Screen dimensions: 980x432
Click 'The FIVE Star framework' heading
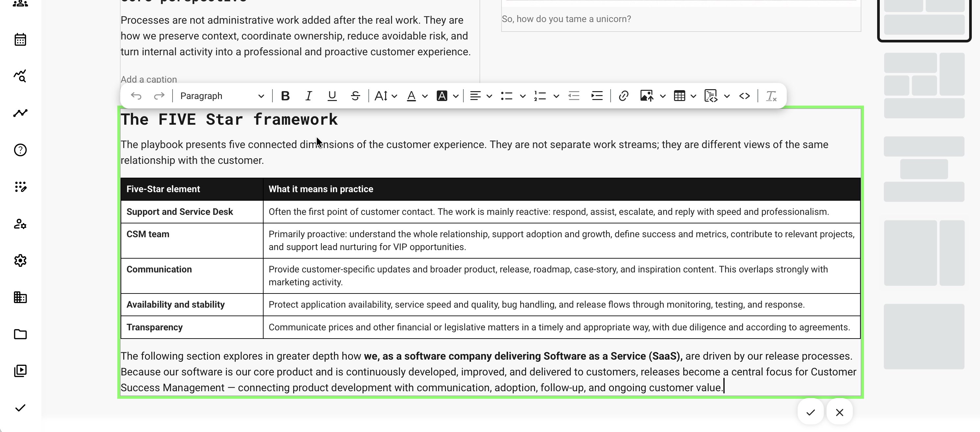(x=229, y=119)
